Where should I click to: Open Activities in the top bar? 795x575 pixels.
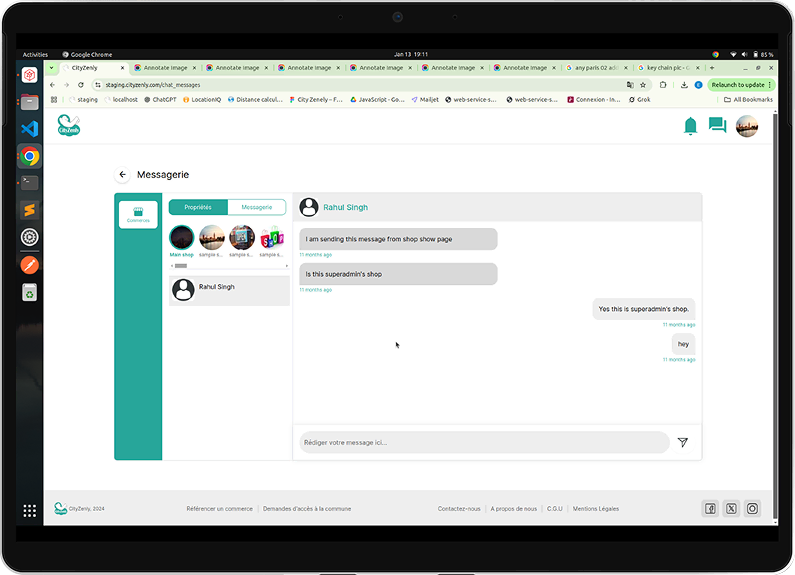tap(35, 54)
